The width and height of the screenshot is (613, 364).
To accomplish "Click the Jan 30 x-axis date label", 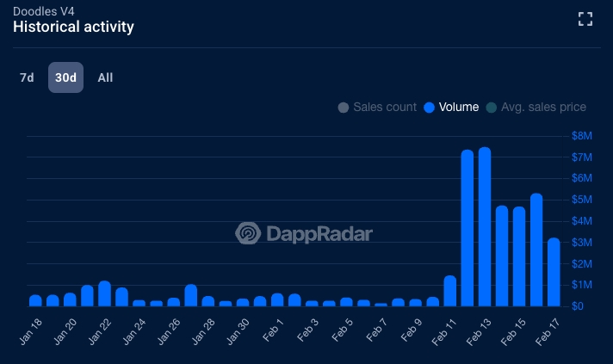I will click(238, 331).
